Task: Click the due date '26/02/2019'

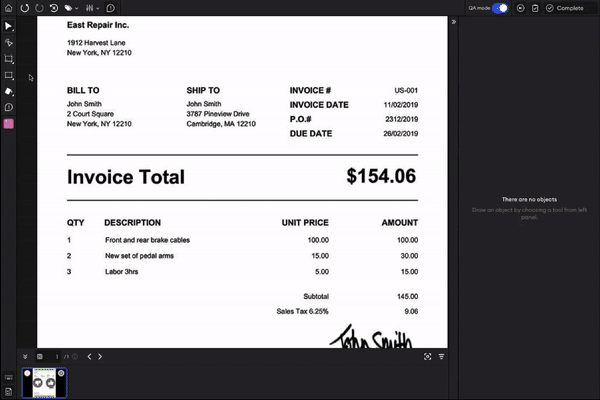Action: coord(401,134)
